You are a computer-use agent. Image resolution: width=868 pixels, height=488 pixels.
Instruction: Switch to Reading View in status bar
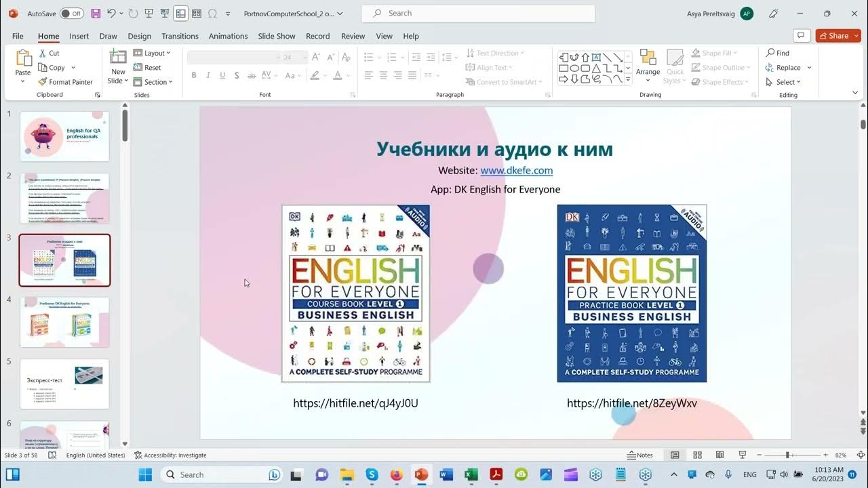(719, 455)
